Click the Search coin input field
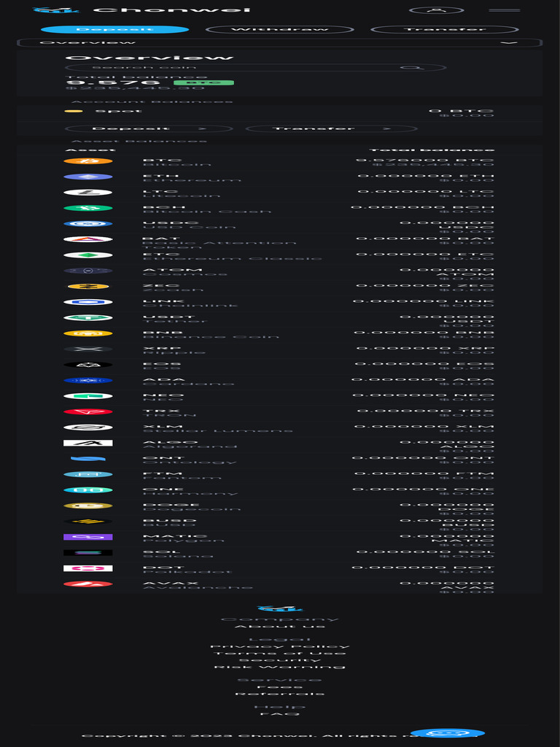Viewport: 560px width, 747px height. (x=256, y=68)
